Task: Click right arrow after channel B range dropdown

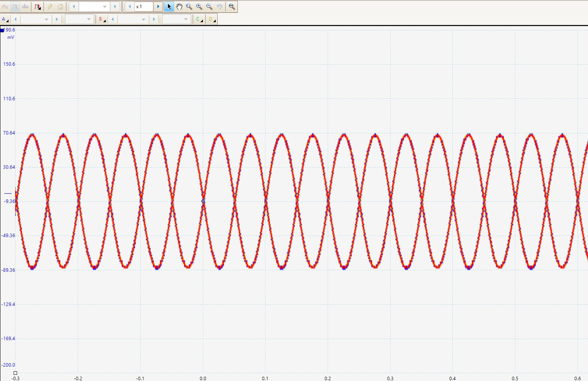Action: (x=154, y=19)
